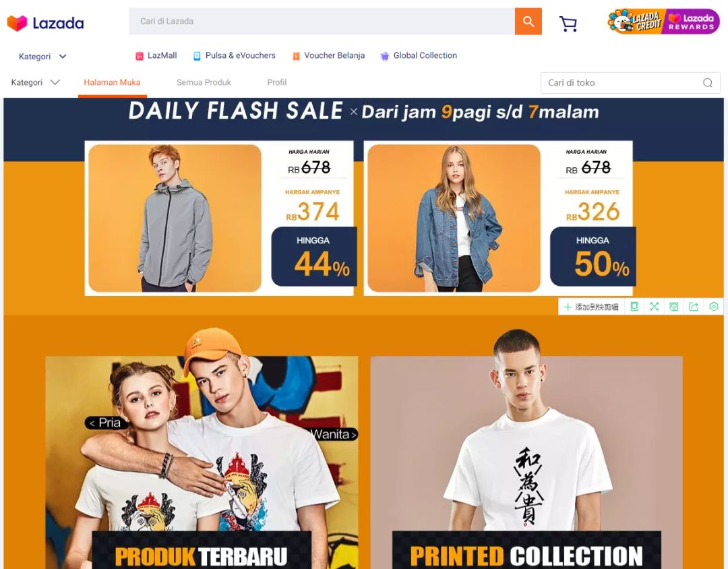Click the store search magnifier icon
The width and height of the screenshot is (728, 569).
click(708, 83)
